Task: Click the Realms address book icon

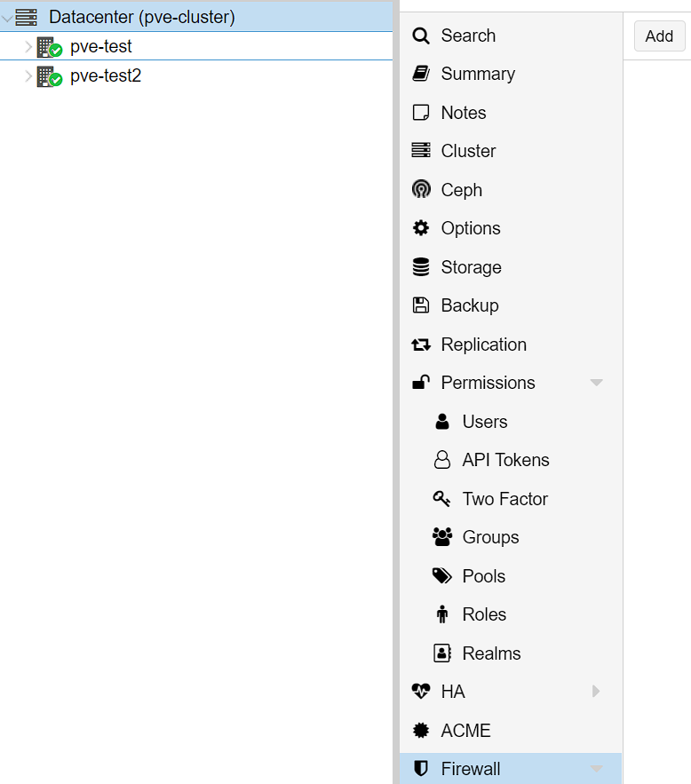Action: [x=442, y=653]
